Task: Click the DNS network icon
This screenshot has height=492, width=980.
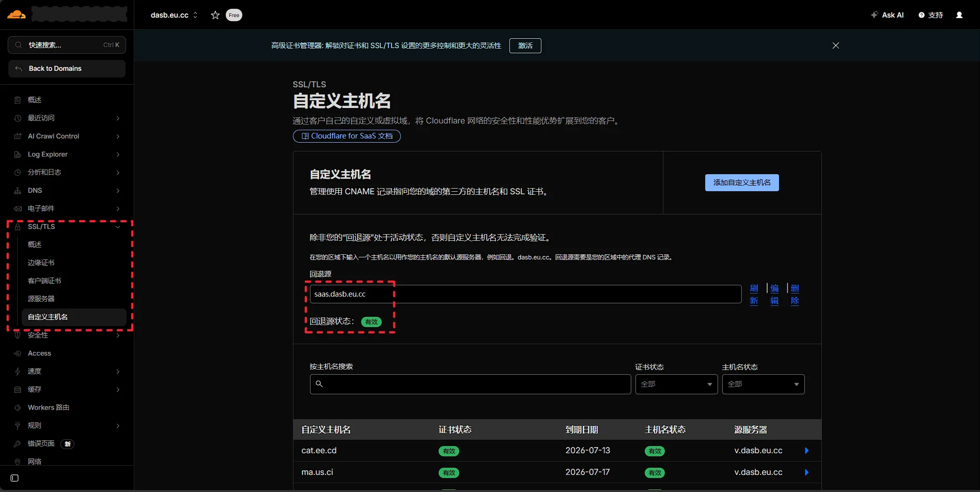Action: [x=18, y=190]
